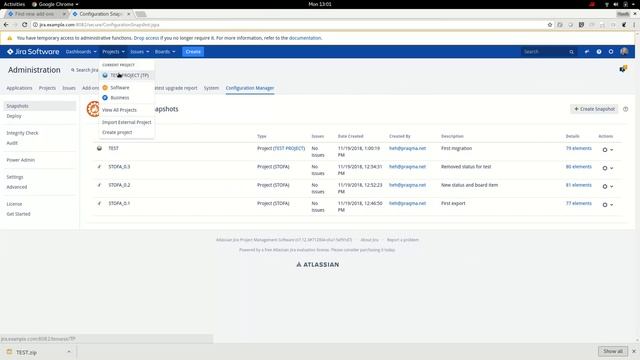Image resolution: width=640 pixels, height=360 pixels.
Task: Switch to the Find new add-ons tab
Action: 34,14
